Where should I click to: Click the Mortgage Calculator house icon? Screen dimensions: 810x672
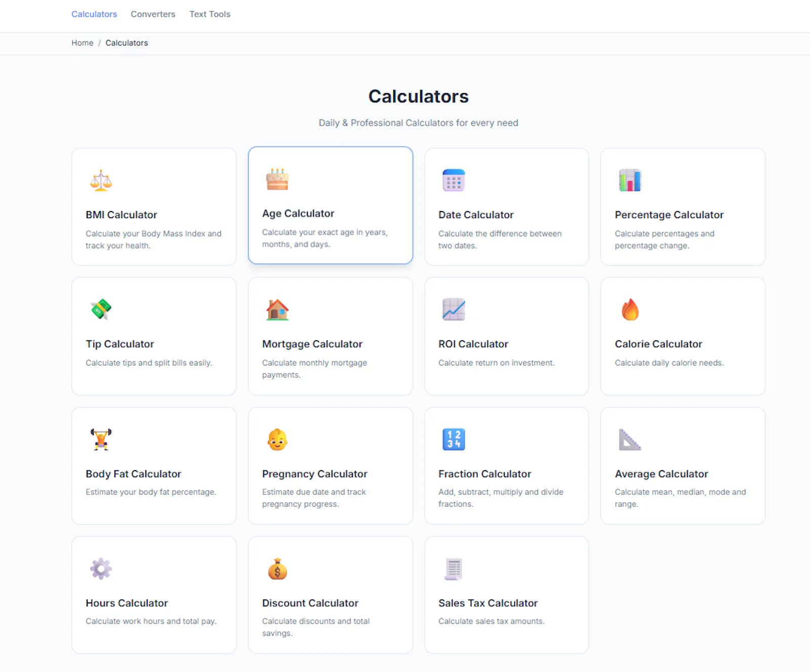tap(277, 309)
